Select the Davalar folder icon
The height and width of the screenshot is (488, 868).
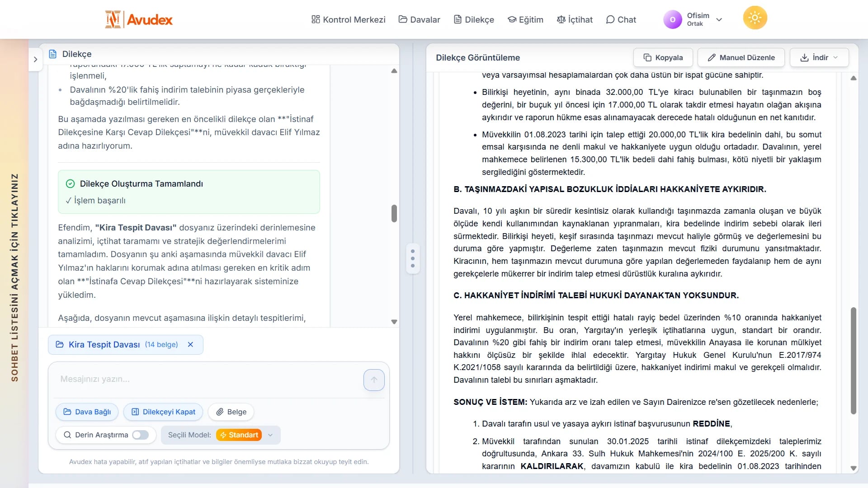403,19
